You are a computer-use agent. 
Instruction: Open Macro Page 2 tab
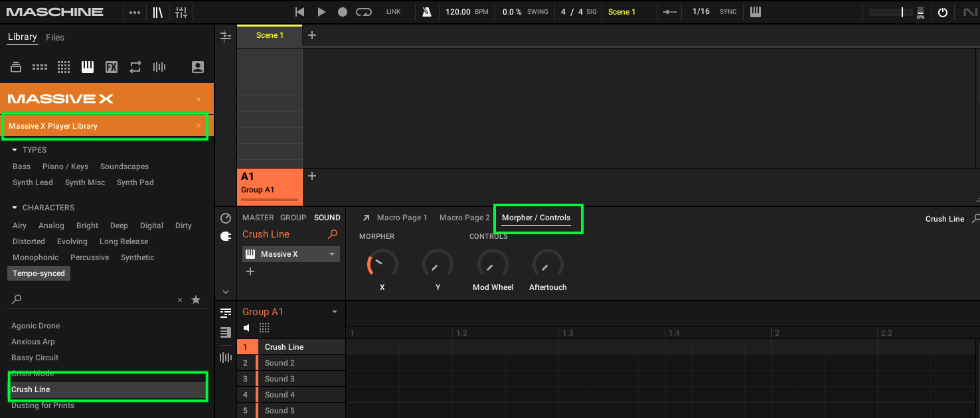tap(465, 218)
